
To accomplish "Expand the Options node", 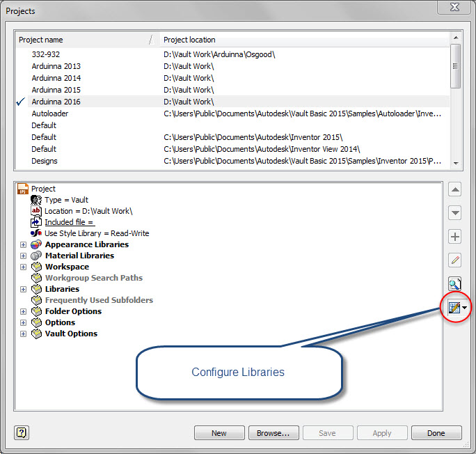I will coord(23,322).
